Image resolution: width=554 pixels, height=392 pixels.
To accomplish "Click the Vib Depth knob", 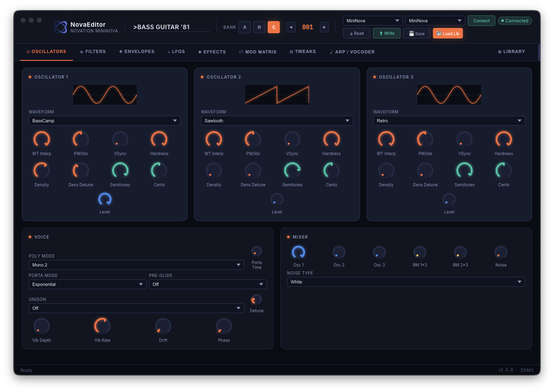I will coord(42,326).
